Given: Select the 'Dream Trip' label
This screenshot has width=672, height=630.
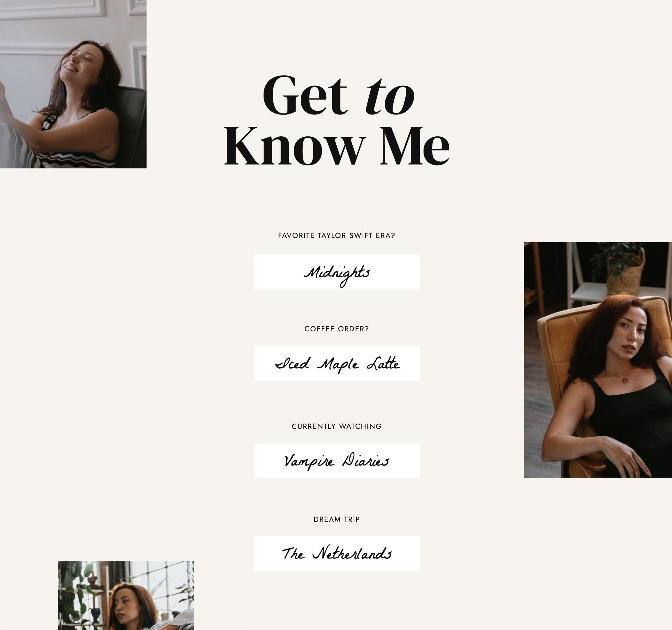Looking at the screenshot, I should click(337, 519).
